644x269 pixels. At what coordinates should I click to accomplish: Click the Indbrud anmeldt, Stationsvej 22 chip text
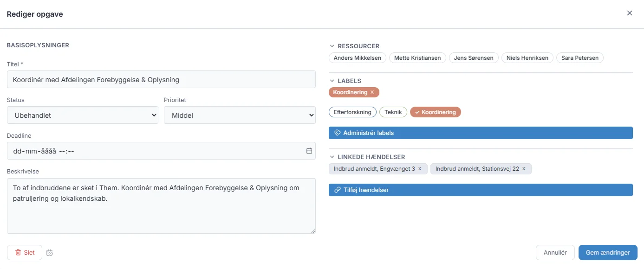click(x=477, y=169)
